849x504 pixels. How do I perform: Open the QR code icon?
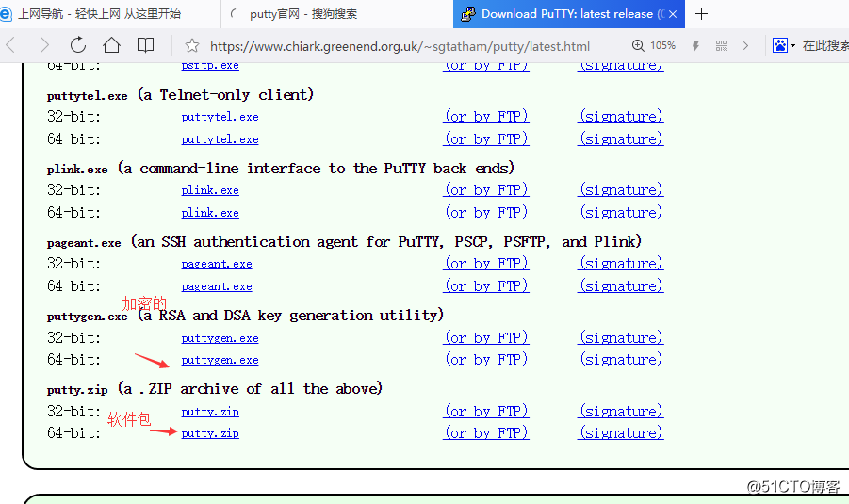(x=721, y=46)
